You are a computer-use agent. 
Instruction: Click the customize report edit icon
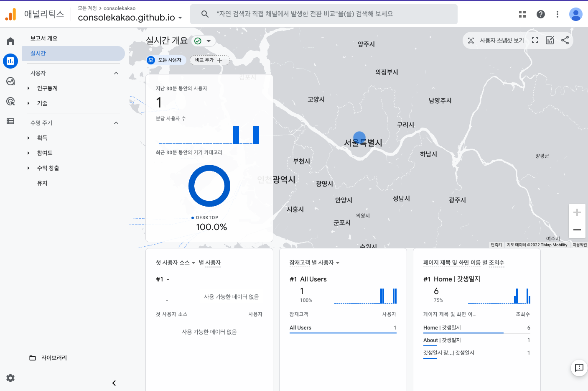550,40
